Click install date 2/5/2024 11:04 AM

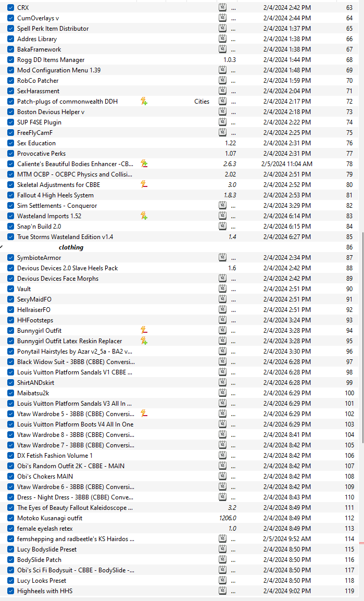tap(286, 164)
